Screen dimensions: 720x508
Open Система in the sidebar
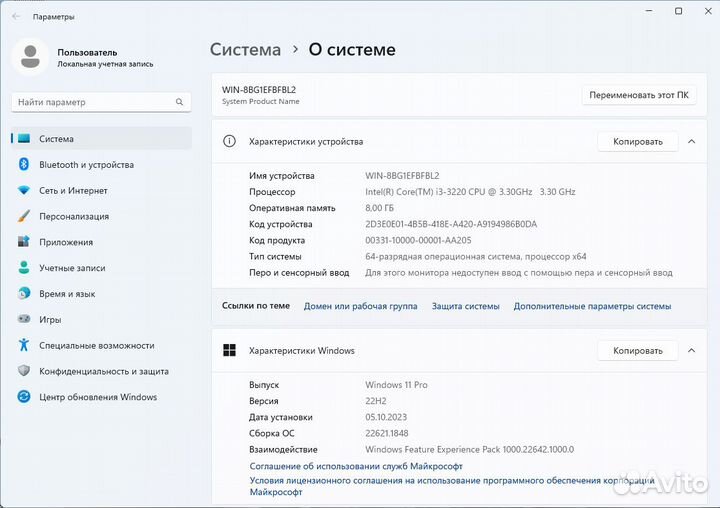point(101,138)
